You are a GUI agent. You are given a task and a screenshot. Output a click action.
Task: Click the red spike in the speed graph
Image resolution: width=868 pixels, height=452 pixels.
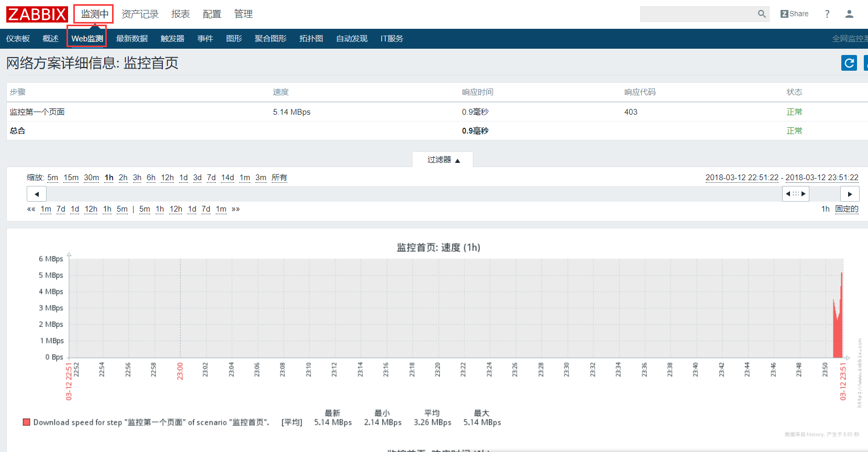(838, 325)
